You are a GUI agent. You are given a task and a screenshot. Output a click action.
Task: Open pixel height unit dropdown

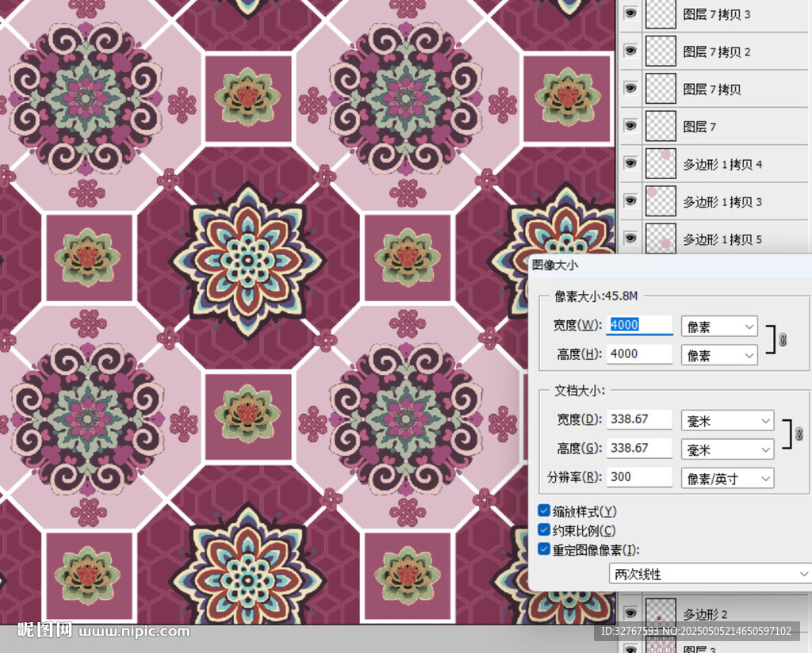[x=719, y=356]
